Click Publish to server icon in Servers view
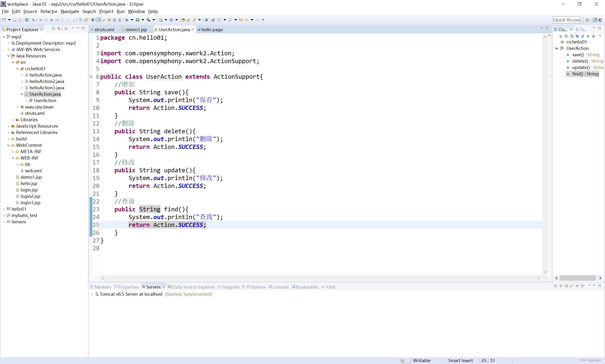The width and height of the screenshot is (605, 364). (x=583, y=286)
